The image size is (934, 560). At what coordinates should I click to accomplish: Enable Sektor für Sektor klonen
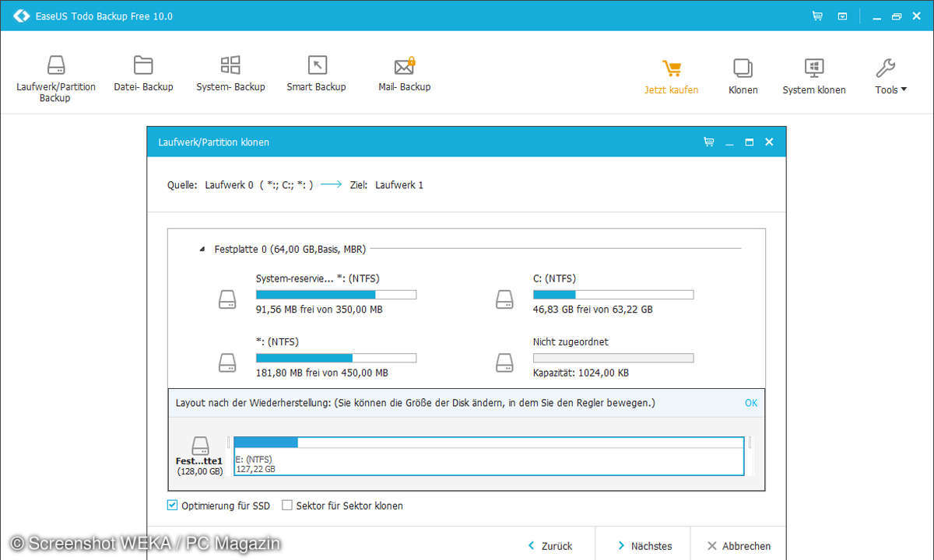pyautogui.click(x=287, y=506)
